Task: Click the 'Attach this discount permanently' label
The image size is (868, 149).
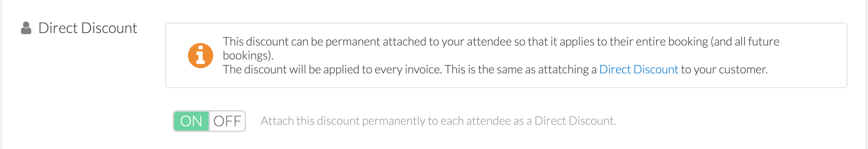Action: pyautogui.click(x=438, y=121)
